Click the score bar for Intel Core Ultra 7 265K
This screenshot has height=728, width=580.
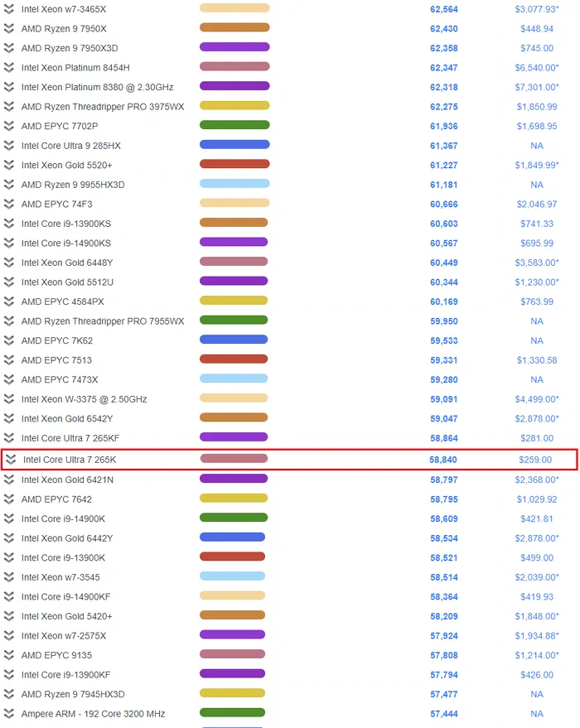(234, 458)
